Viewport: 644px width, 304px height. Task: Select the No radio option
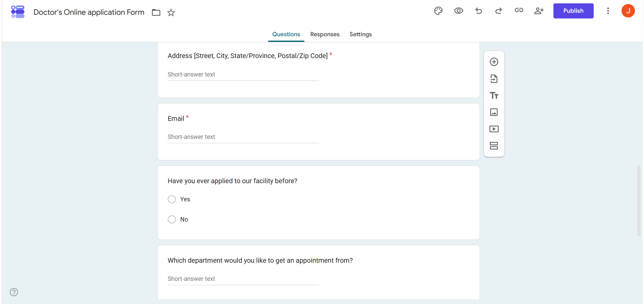172,219
